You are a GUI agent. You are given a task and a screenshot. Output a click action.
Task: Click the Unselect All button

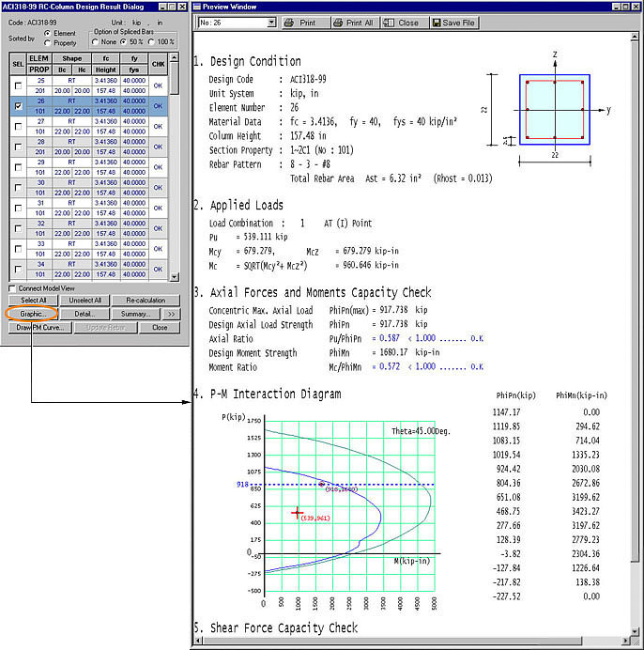(x=85, y=300)
